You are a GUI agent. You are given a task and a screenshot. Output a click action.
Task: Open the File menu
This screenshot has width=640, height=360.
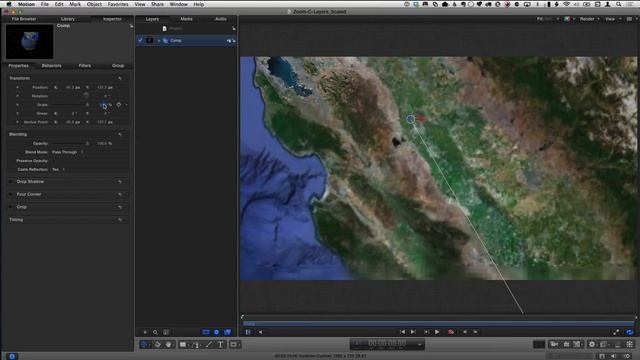coord(44,4)
